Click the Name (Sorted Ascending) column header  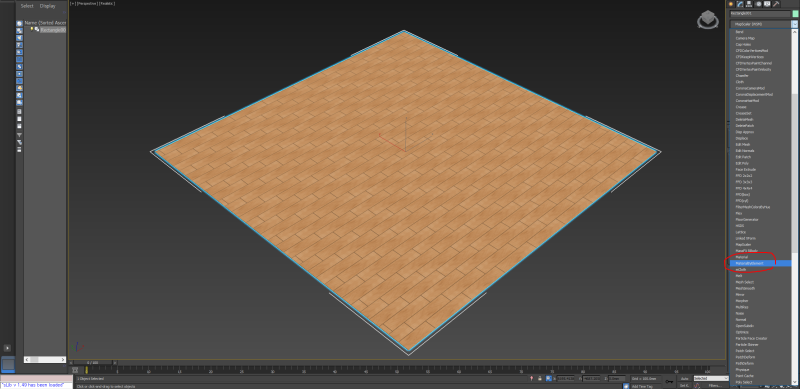[x=45, y=23]
